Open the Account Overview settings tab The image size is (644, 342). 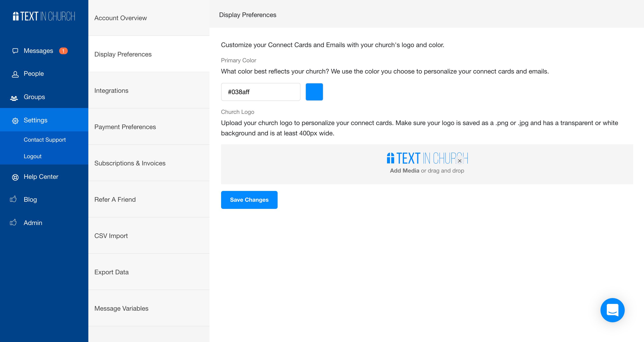(149, 18)
